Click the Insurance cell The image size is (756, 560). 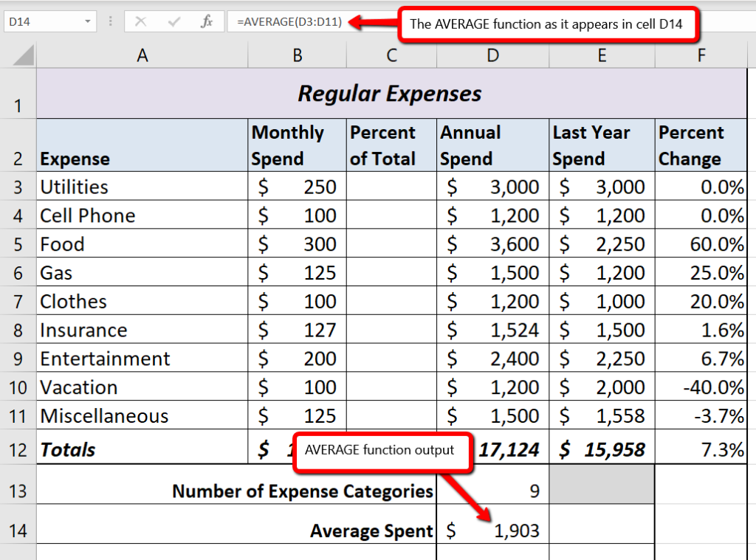(x=142, y=329)
